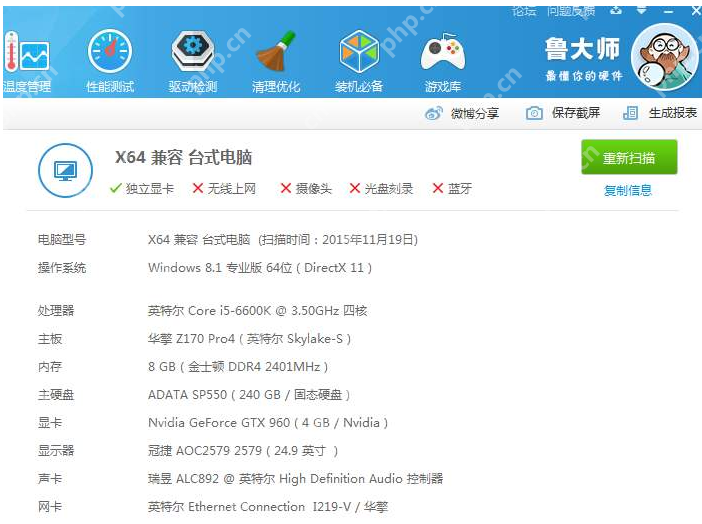Click the 无线上网 status text
This screenshot has height=524, width=702.
[232, 189]
